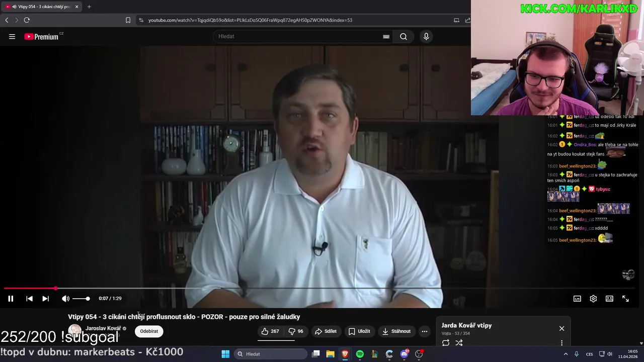Open playlist options three-dot menu
The image size is (644, 362).
pos(561,343)
